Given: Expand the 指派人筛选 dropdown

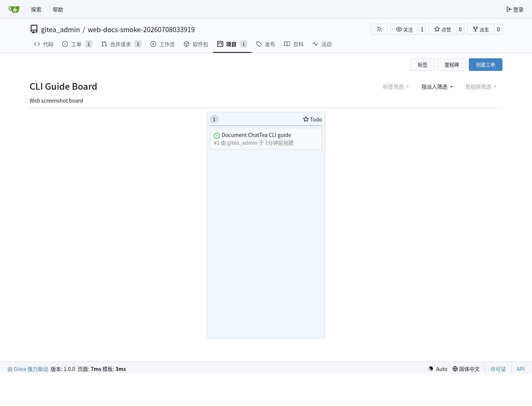Looking at the screenshot, I should pyautogui.click(x=437, y=87).
